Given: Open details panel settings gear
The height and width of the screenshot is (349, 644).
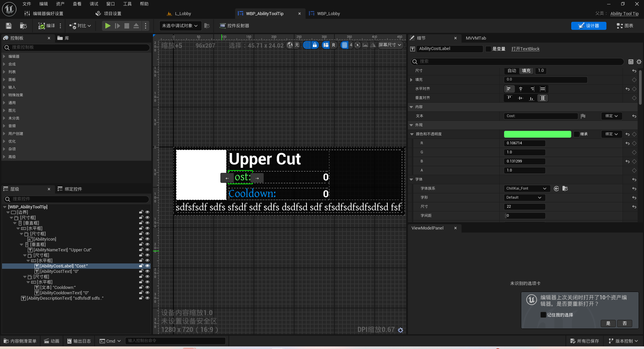Looking at the screenshot, I should (639, 62).
